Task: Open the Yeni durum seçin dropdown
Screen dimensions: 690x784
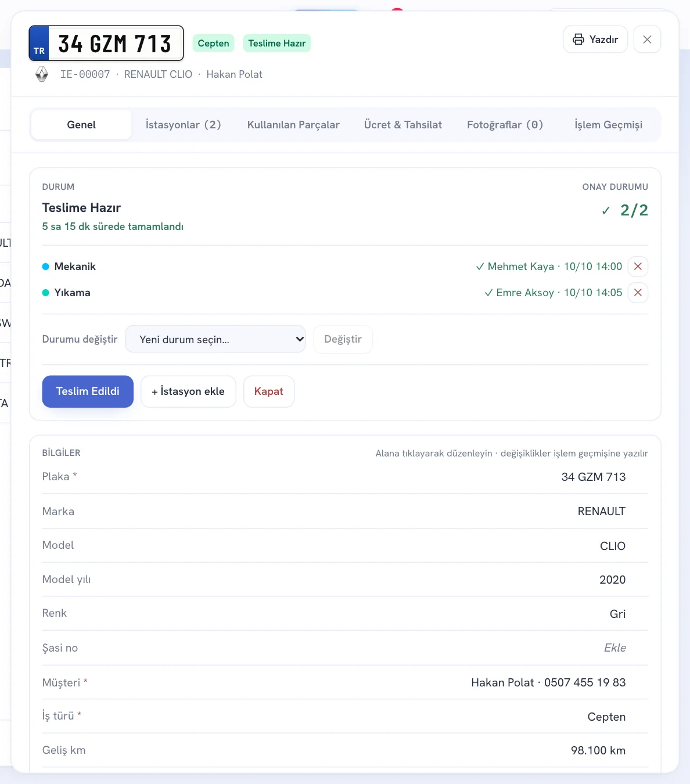Action: click(x=215, y=339)
